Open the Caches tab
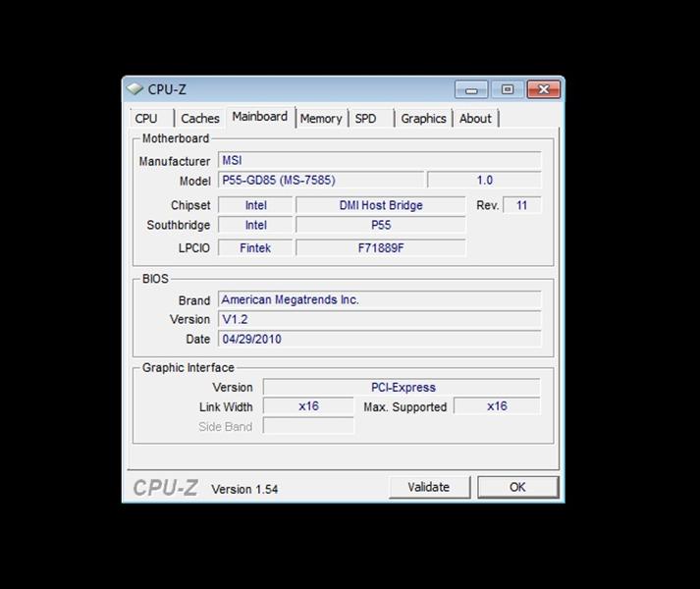The image size is (700, 589). pyautogui.click(x=200, y=119)
